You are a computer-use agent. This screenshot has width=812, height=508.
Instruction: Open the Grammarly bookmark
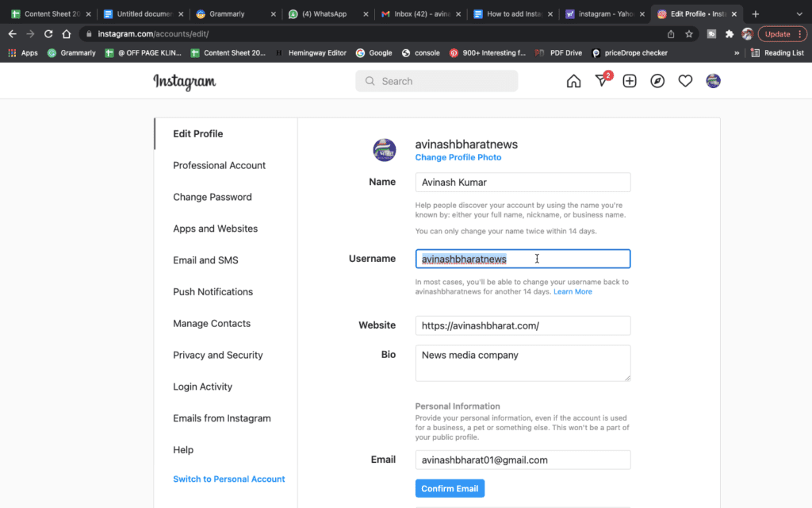[71, 53]
